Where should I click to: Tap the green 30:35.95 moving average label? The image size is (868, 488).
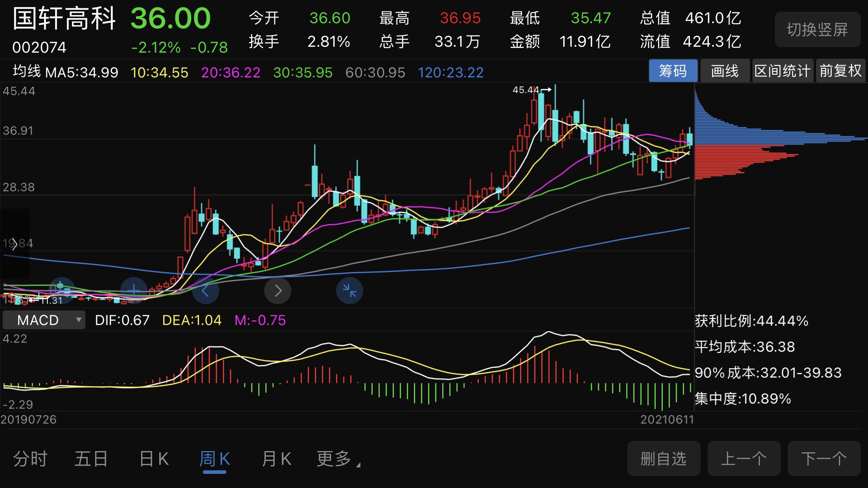pyautogui.click(x=303, y=72)
